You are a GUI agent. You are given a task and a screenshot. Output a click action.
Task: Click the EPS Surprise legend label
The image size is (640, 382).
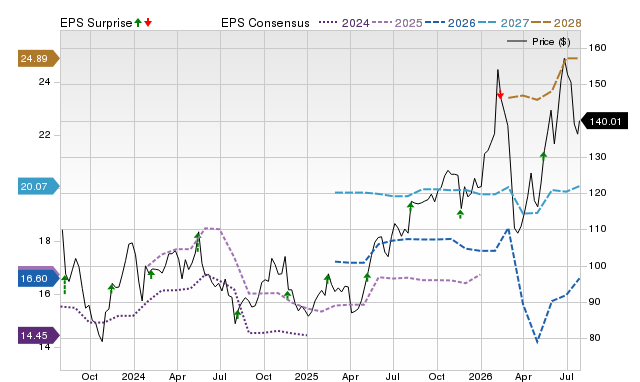pos(96,23)
